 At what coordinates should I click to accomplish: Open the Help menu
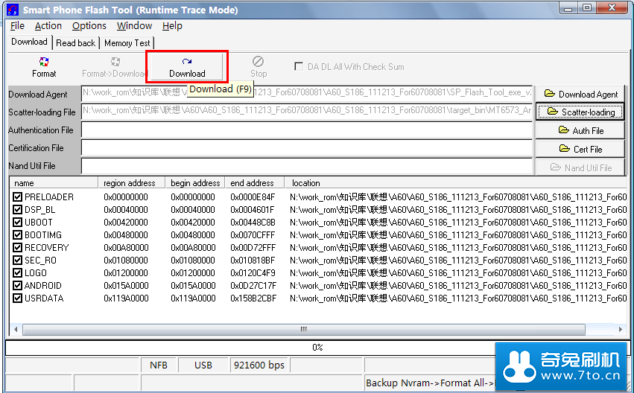pos(172,26)
